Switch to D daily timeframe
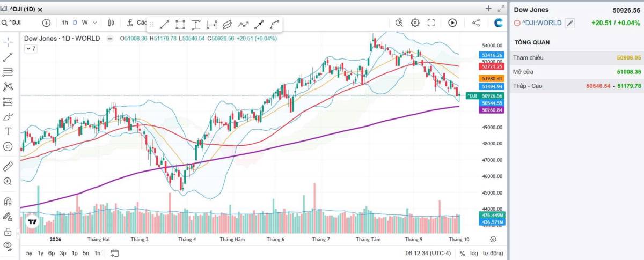Viewport: 644px width, 260px height. pyautogui.click(x=75, y=23)
